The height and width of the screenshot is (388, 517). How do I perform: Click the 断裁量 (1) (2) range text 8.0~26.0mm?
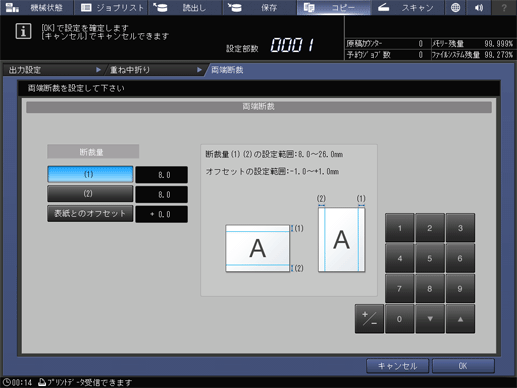[x=274, y=154]
